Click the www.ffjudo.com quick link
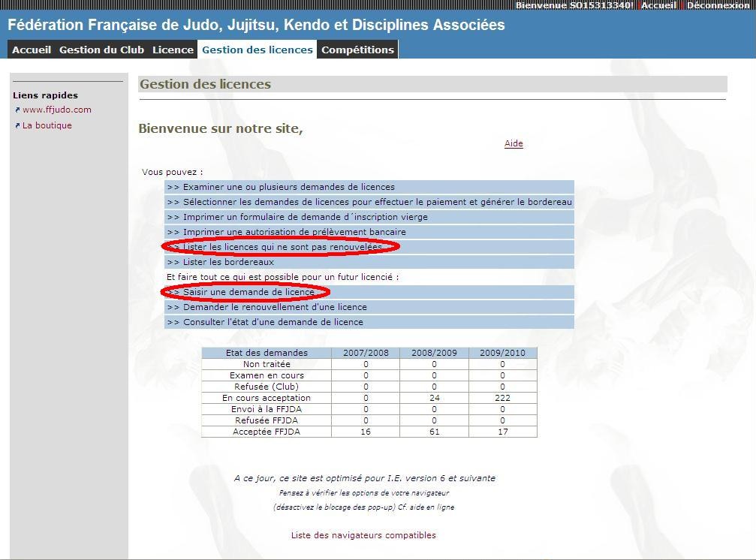Screen dimensions: 756x560 (x=57, y=110)
